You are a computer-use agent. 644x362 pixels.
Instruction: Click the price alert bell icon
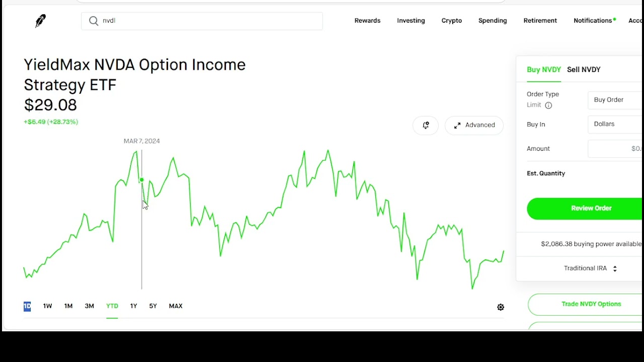coord(426,125)
